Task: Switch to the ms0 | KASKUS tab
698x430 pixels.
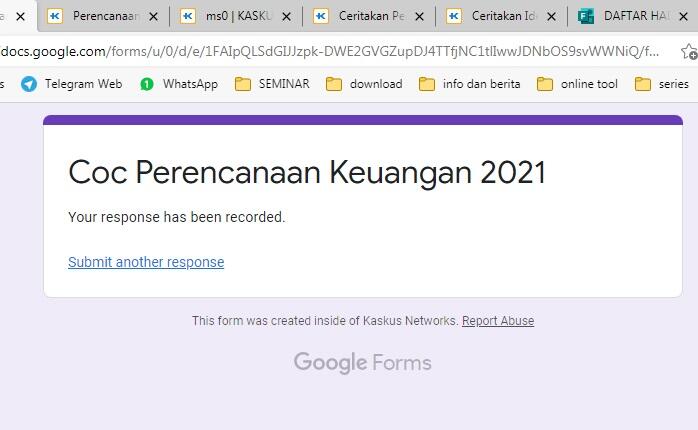Action: tap(238, 16)
